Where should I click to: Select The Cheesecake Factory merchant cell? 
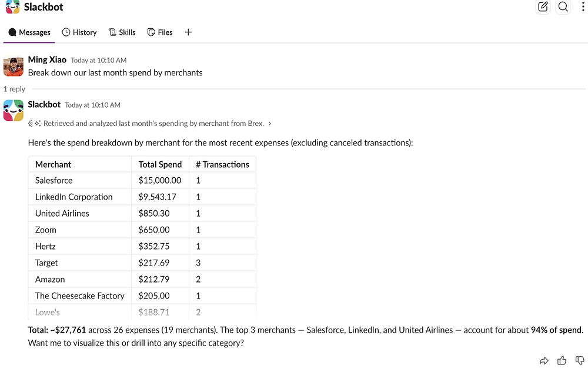79,296
